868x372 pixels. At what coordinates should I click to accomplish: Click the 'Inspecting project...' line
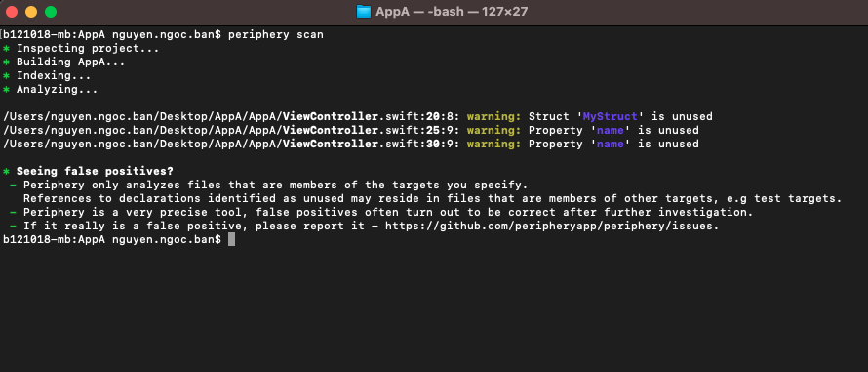point(88,48)
